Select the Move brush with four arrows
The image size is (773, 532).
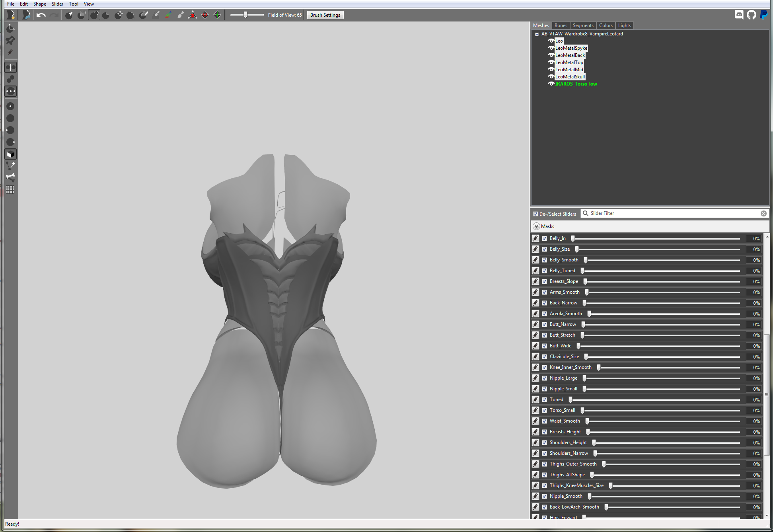(119, 15)
